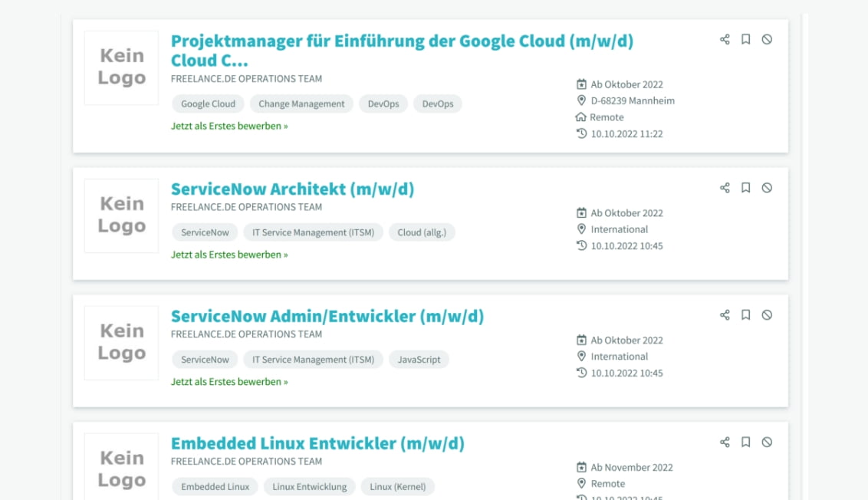The height and width of the screenshot is (500, 868).
Task: Bookmark the Embedded Linux Entwickler job
Action: click(745, 442)
